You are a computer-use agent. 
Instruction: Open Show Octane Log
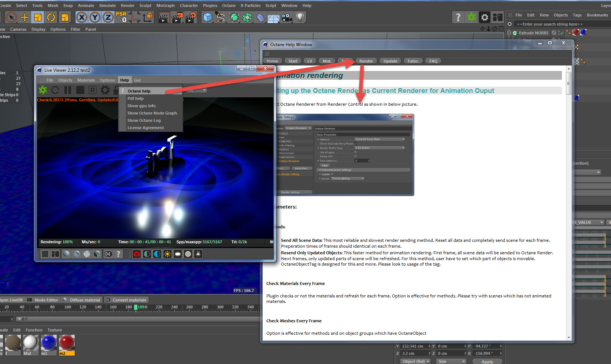(144, 120)
